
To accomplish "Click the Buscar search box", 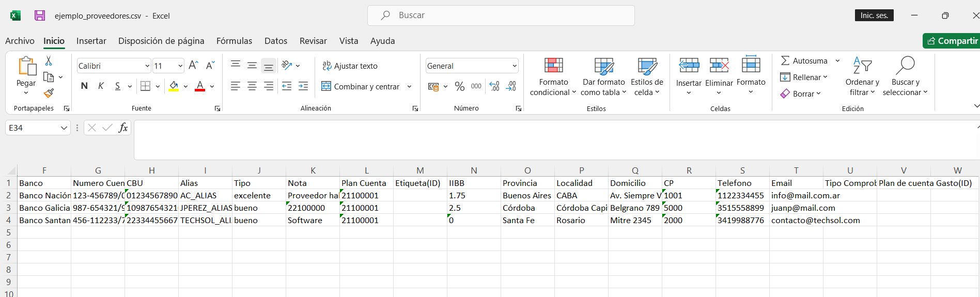I will tap(501, 15).
